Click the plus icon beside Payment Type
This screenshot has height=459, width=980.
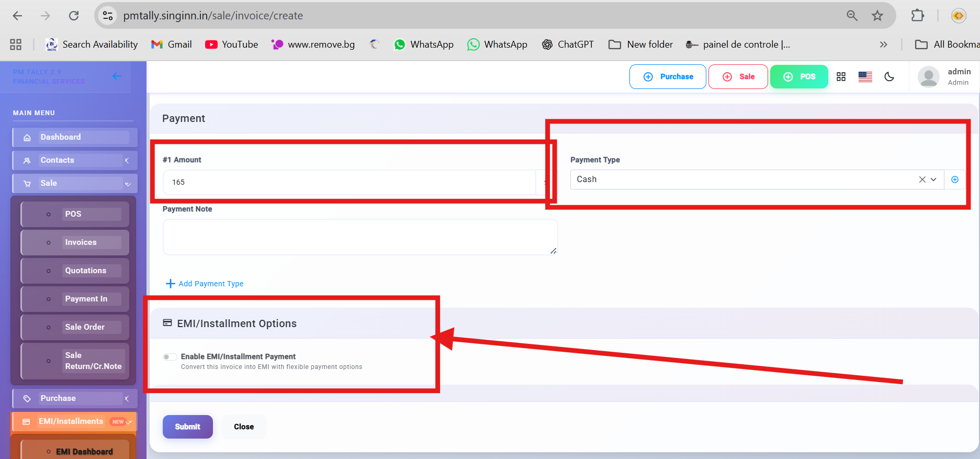(x=954, y=180)
